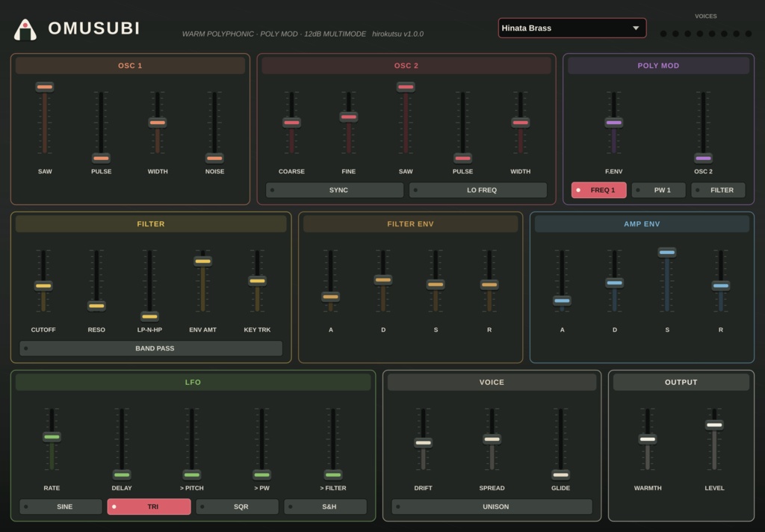Click the output LEVEL slider handle
765x532 pixels.
click(714, 424)
